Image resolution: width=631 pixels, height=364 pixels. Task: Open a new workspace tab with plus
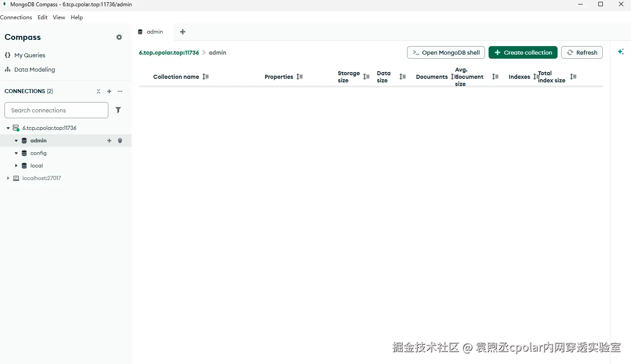pyautogui.click(x=183, y=32)
